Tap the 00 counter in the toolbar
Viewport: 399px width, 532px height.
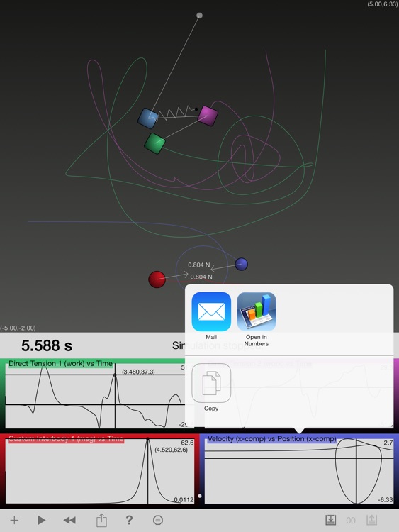(x=351, y=521)
